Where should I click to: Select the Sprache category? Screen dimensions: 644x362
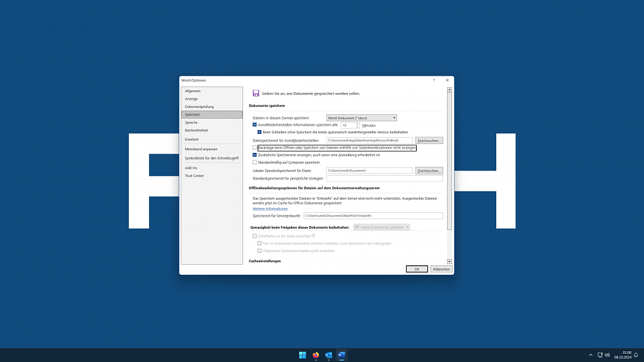tap(212, 123)
